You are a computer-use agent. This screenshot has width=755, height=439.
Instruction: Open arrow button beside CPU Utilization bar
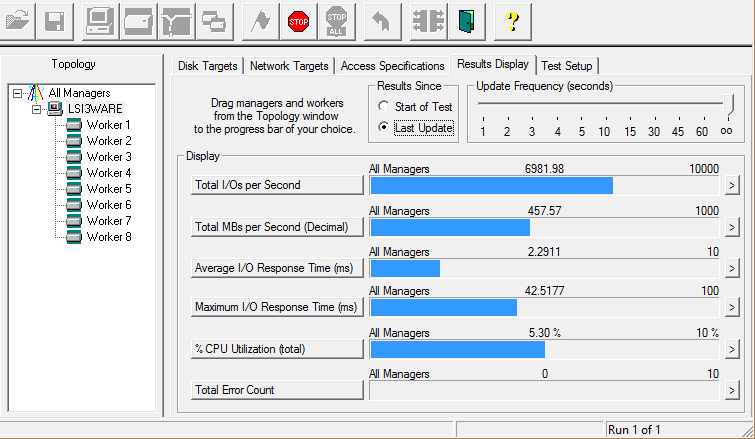(731, 349)
